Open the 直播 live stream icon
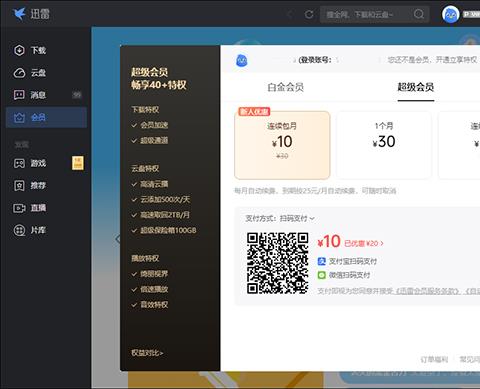 click(19, 208)
